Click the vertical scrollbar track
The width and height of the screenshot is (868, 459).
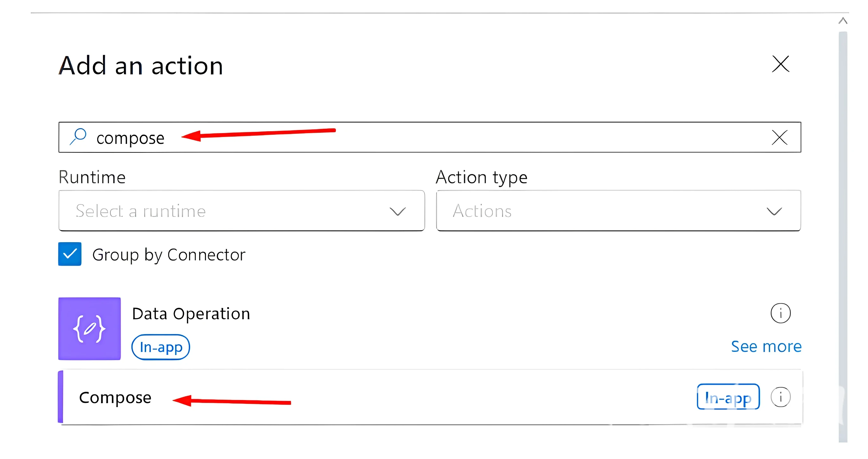click(x=843, y=236)
